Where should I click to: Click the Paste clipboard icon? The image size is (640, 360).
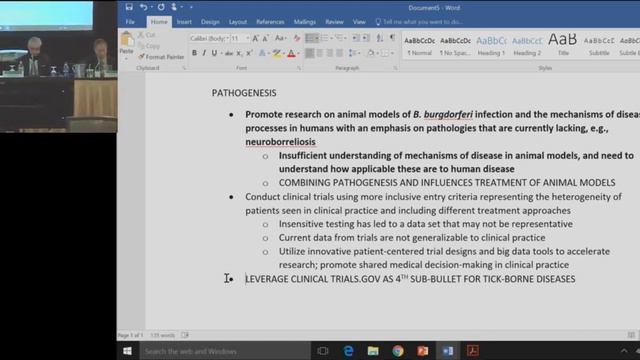coord(127,40)
